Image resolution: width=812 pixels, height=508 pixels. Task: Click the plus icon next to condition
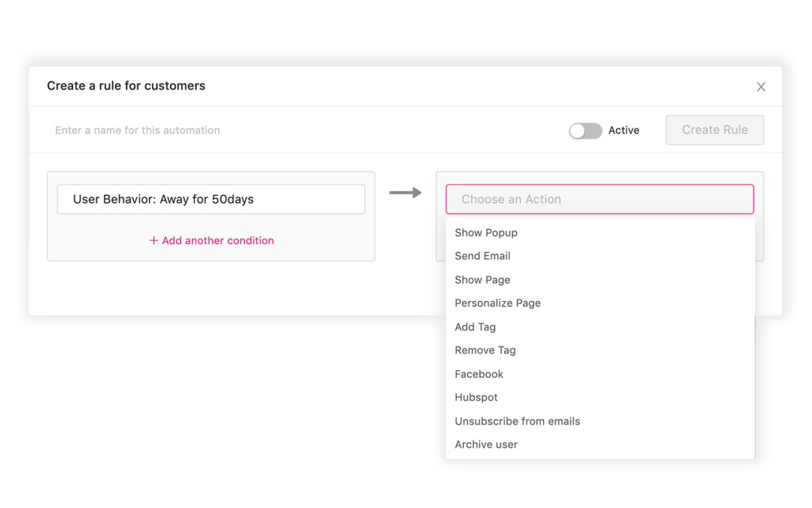[153, 239]
